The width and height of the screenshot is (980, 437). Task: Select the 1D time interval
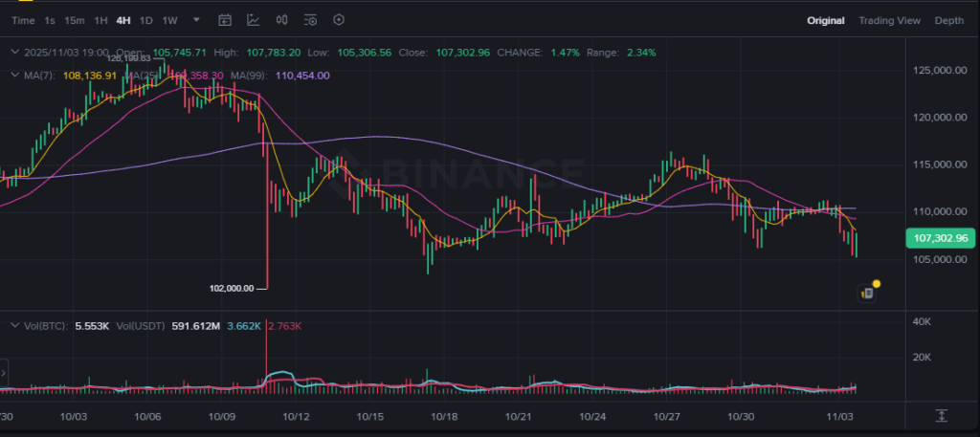145,20
